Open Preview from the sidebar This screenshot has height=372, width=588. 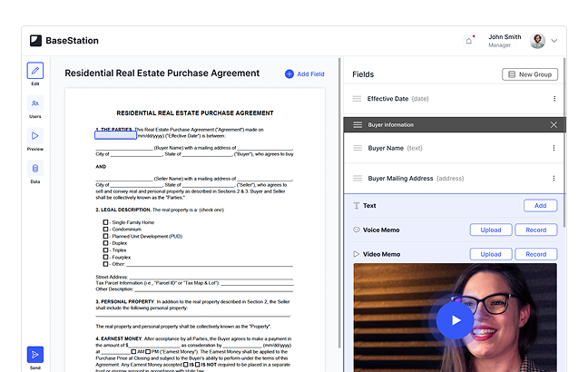click(x=35, y=136)
